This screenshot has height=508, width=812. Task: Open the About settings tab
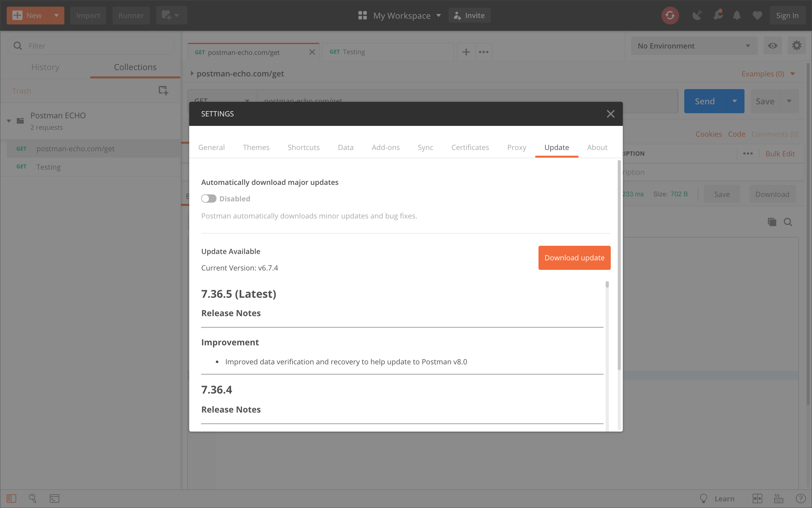(x=597, y=147)
